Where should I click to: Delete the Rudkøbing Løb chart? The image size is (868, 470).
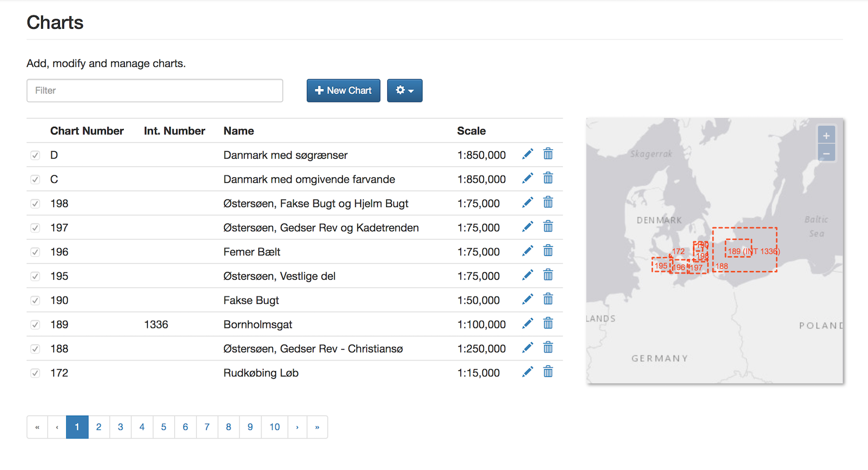548,371
